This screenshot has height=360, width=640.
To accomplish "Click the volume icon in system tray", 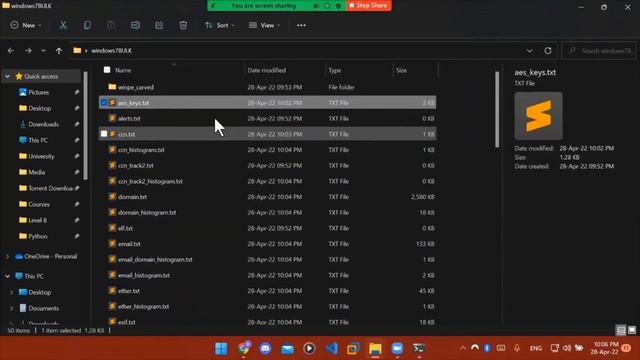I will coord(567,348).
